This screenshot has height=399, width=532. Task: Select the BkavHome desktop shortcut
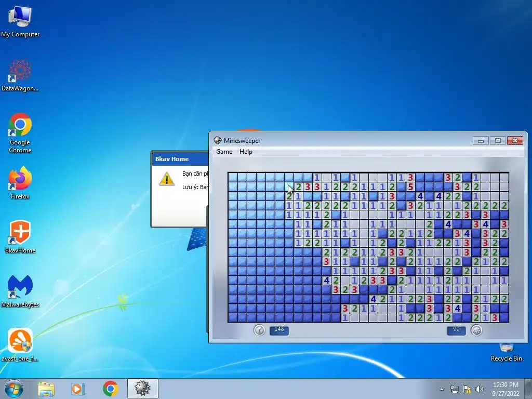[x=20, y=236]
